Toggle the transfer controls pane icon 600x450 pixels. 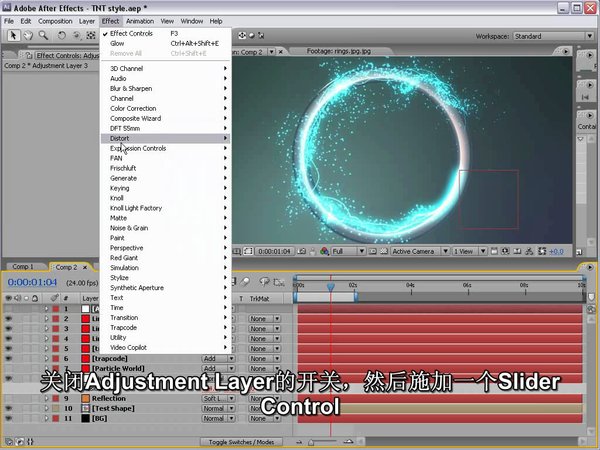coord(20,442)
